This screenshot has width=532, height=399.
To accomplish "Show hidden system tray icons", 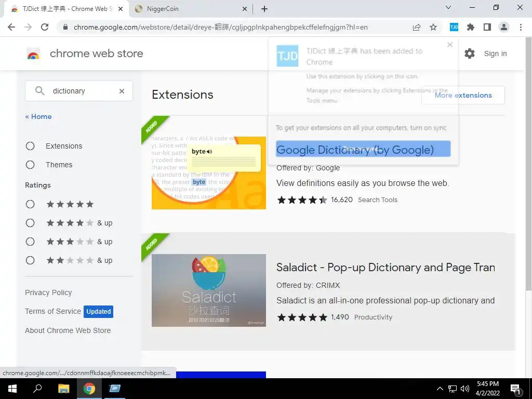I will [440, 389].
